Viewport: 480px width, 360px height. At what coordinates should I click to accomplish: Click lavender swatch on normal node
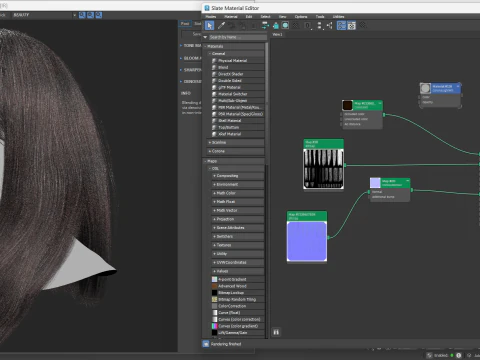[x=375, y=183]
